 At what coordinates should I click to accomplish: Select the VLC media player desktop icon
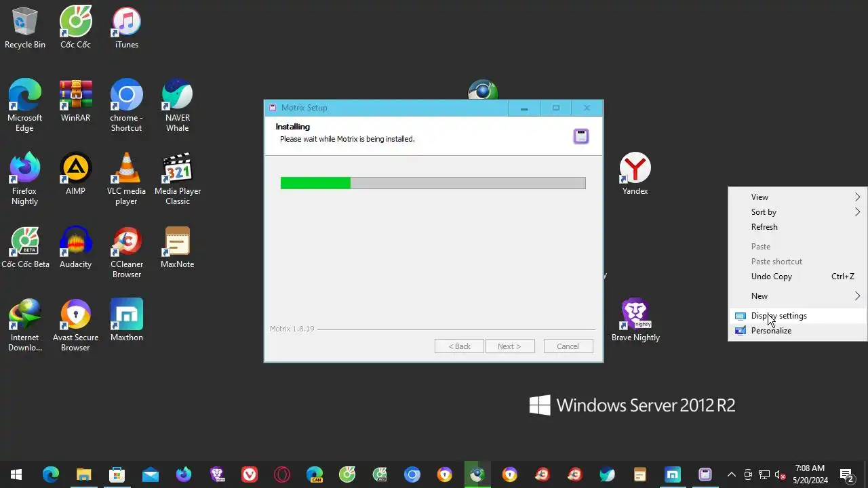click(126, 179)
